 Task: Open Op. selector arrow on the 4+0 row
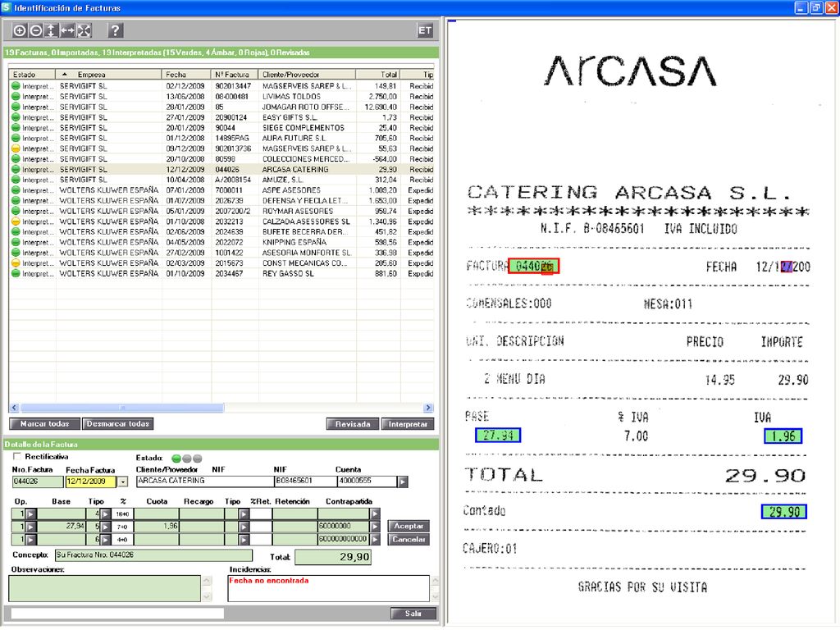click(30, 540)
